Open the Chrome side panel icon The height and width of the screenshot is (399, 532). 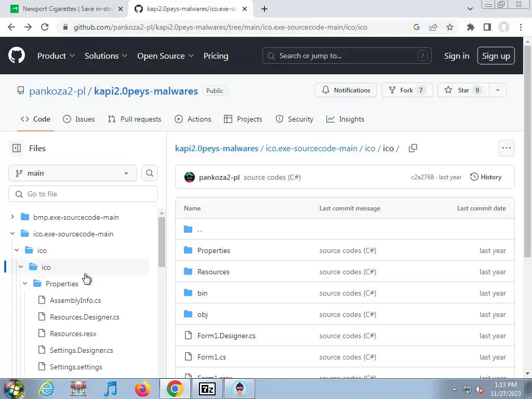[x=487, y=27]
